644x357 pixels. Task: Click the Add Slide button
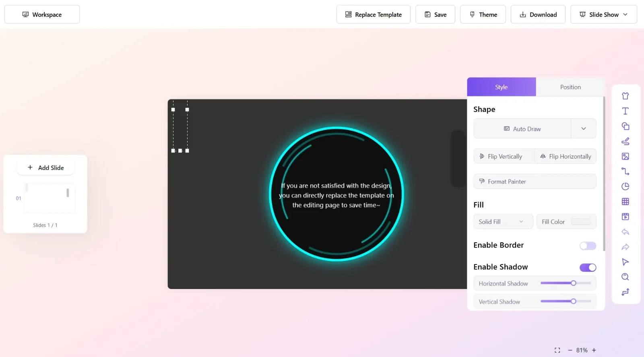45,167
